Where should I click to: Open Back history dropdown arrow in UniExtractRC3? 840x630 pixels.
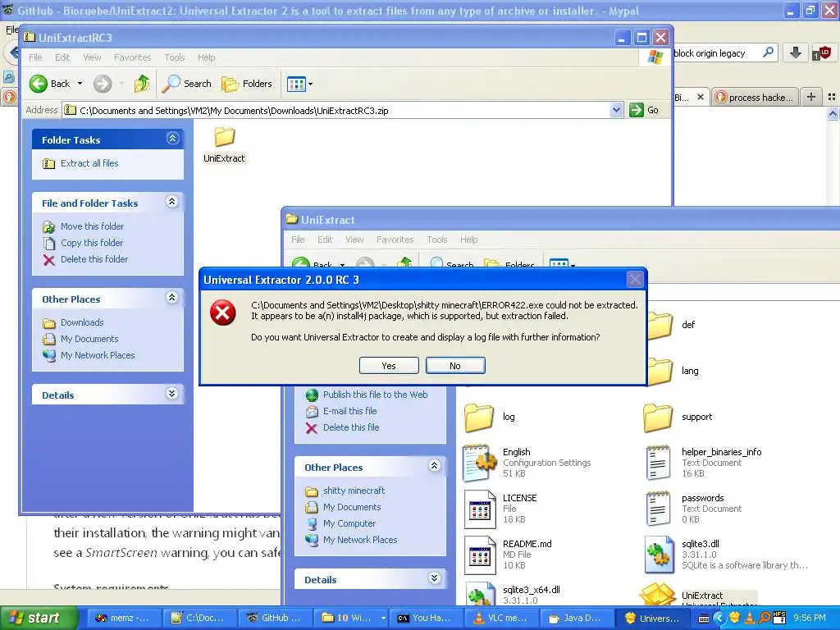pos(80,84)
